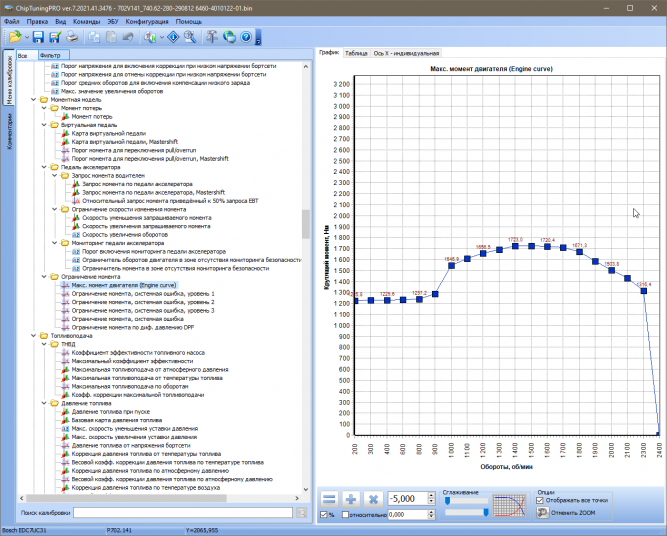Screen dimensions: 667x536
Task: Open the Команды menu
Action: [x=86, y=21]
